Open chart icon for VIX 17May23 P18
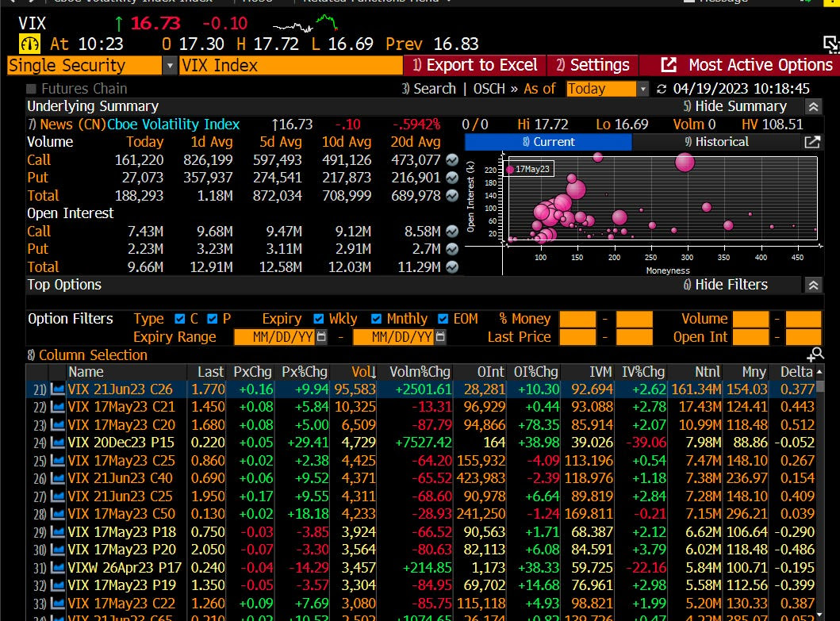Screen dimensions: 840x621 tap(57, 532)
